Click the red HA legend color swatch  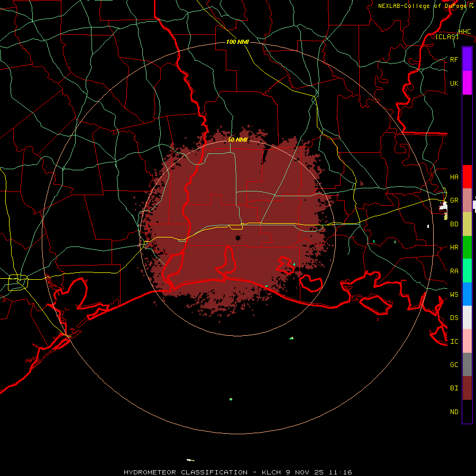tap(467, 177)
